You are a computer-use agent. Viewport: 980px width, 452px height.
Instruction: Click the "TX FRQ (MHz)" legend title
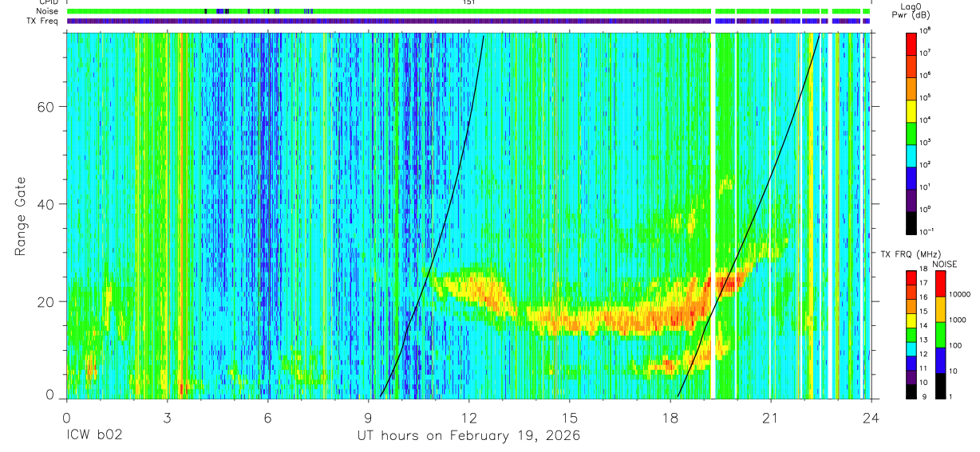(x=911, y=254)
